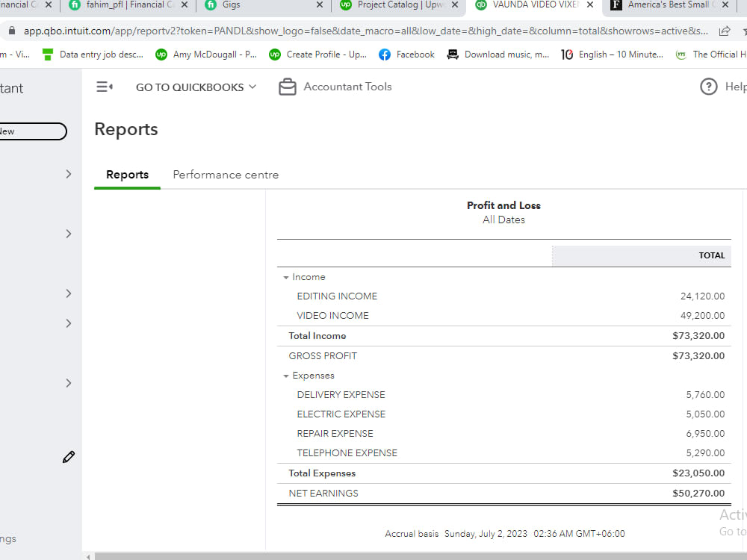747x560 pixels.
Task: Click GROSS PROFIT row label
Action: (323, 355)
